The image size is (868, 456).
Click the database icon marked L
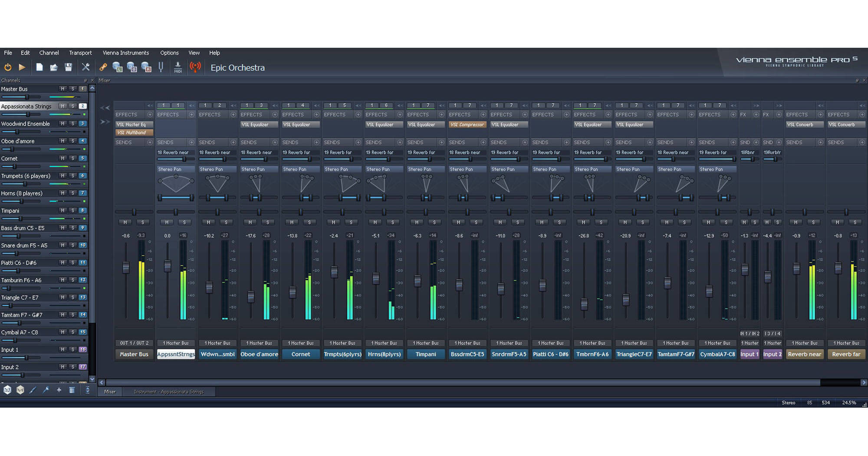click(x=117, y=67)
